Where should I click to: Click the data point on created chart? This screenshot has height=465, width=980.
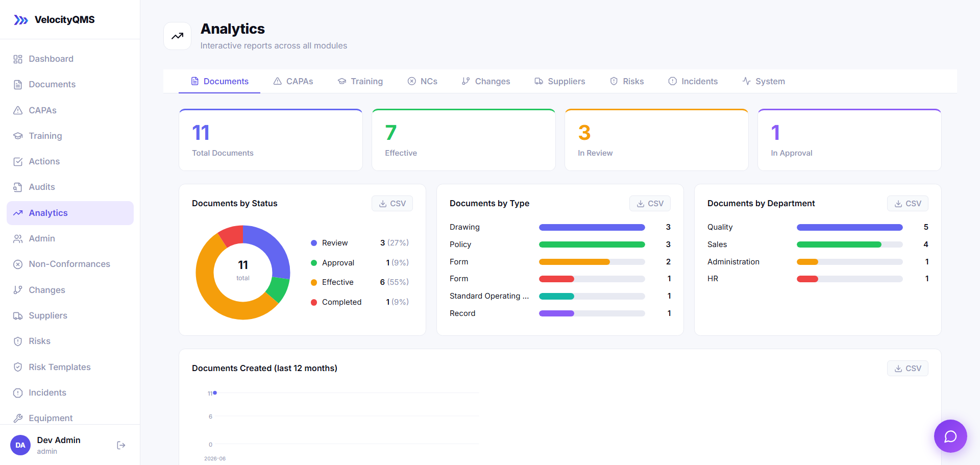click(215, 393)
